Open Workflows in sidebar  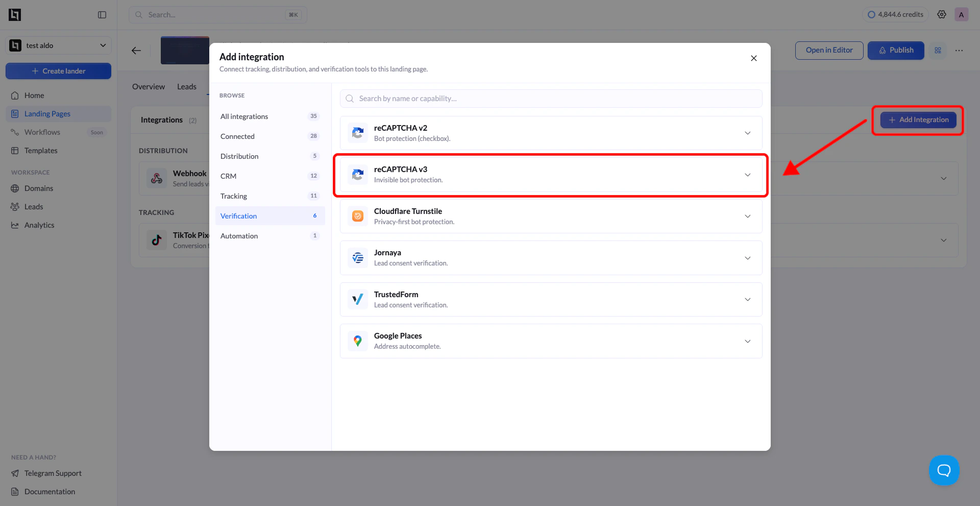click(58, 132)
